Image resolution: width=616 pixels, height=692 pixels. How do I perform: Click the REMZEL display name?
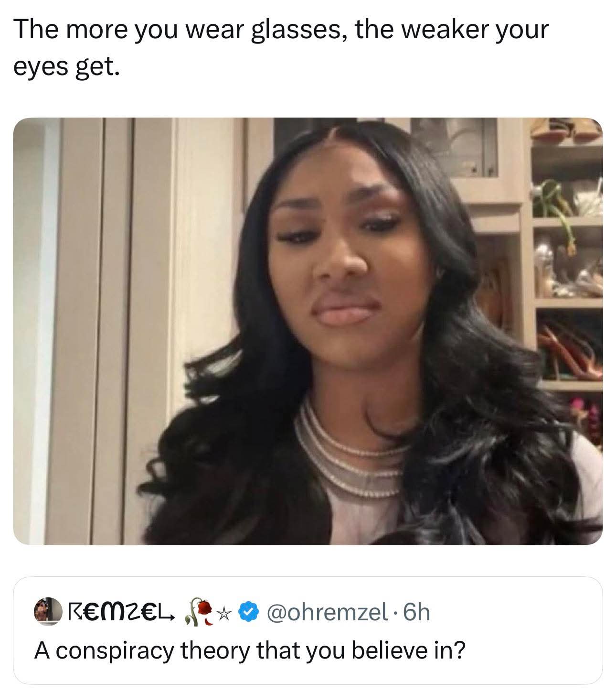coord(124,612)
